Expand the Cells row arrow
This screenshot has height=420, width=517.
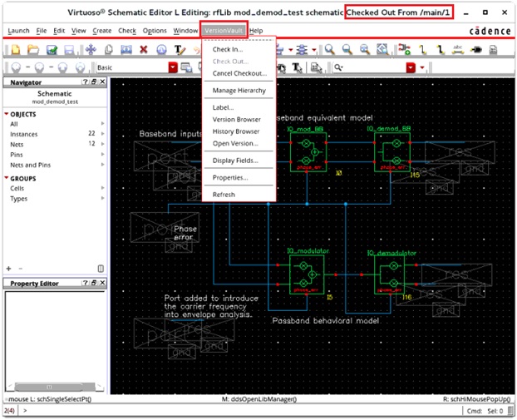(103, 188)
